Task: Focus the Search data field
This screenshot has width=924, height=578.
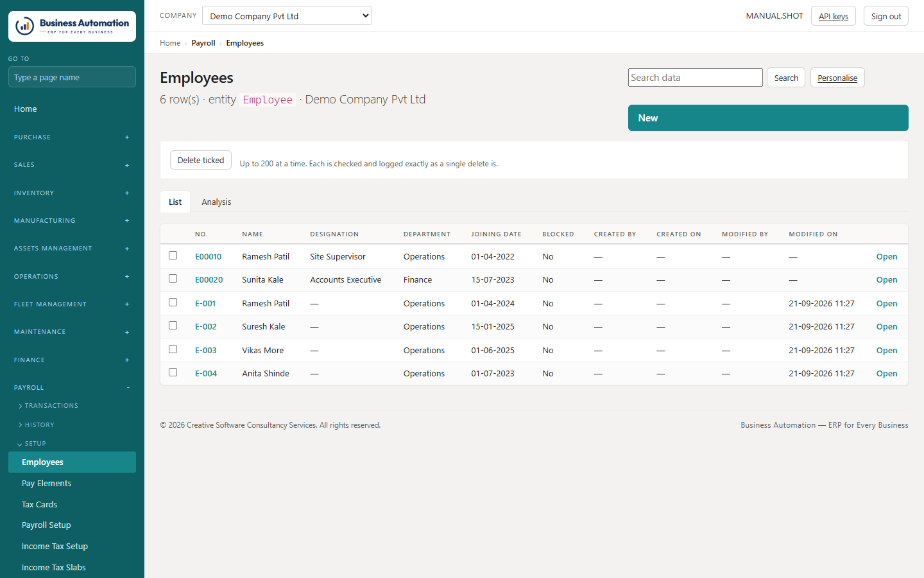Action: [696, 78]
